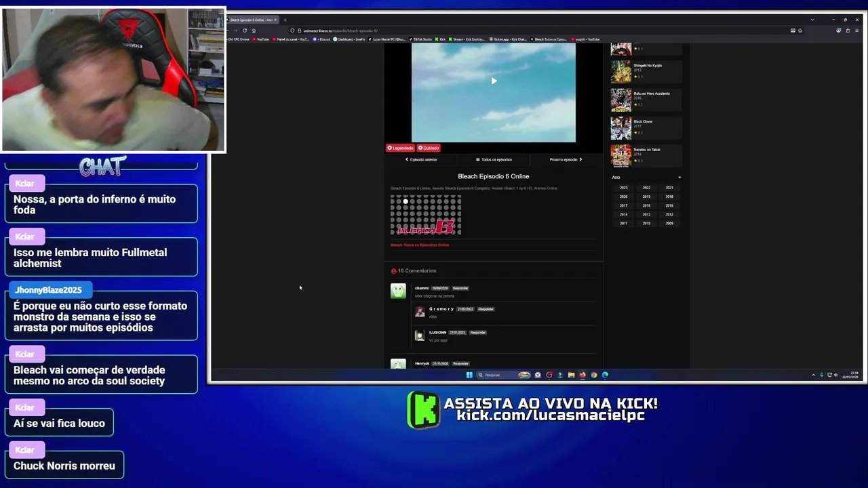
Task: Open the yugioh YouTube bookmark
Action: [x=586, y=39]
